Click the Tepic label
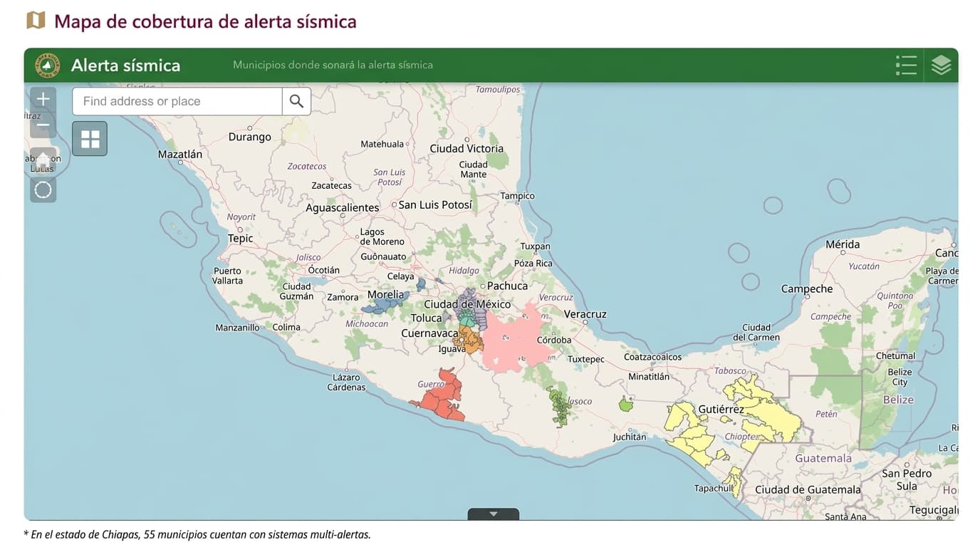The width and height of the screenshot is (980, 547). pos(241,239)
